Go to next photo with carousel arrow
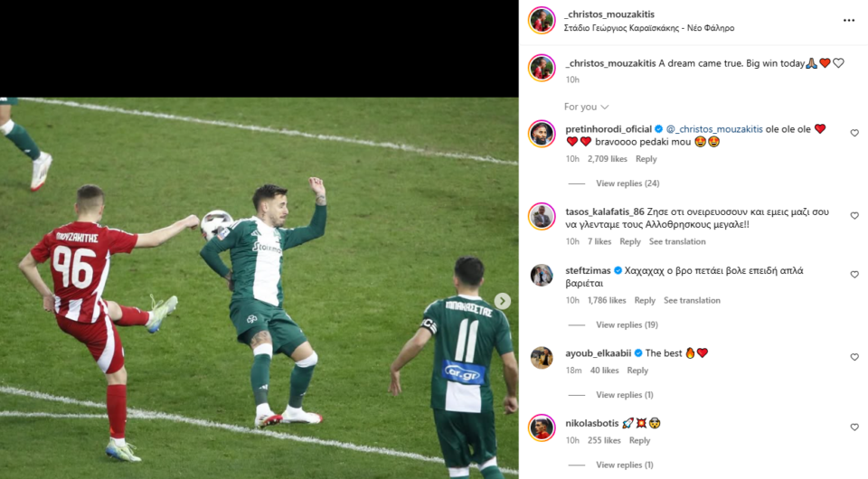The width and height of the screenshot is (868, 479). pos(502,301)
